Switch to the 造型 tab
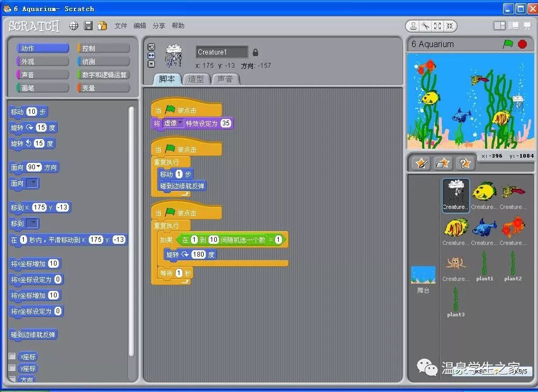Image resolution: width=538 pixels, height=392 pixels. click(x=196, y=79)
